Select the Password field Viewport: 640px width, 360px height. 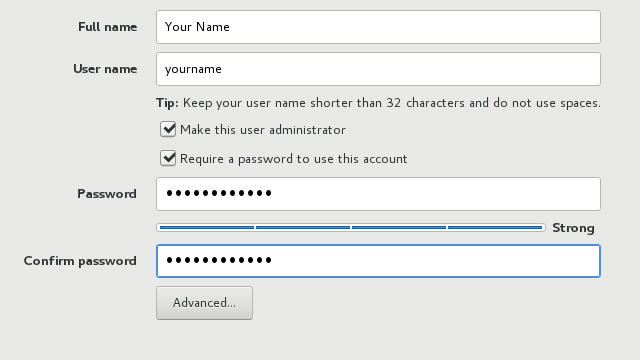pyautogui.click(x=378, y=194)
